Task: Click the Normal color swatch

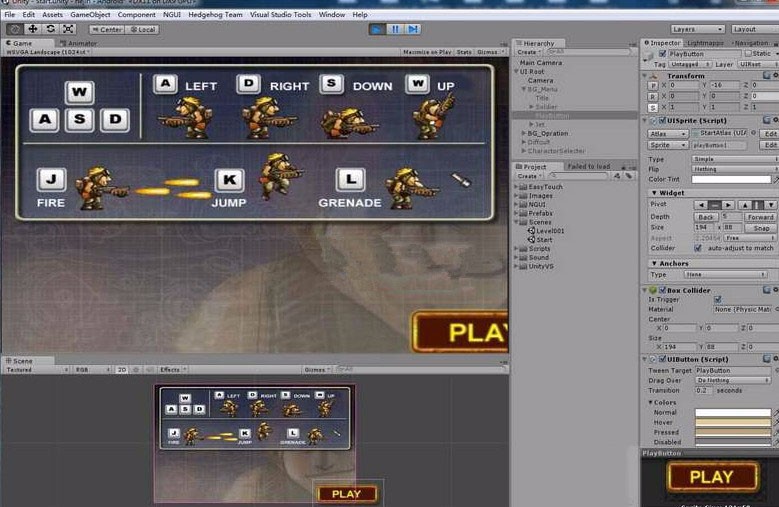Action: [733, 413]
